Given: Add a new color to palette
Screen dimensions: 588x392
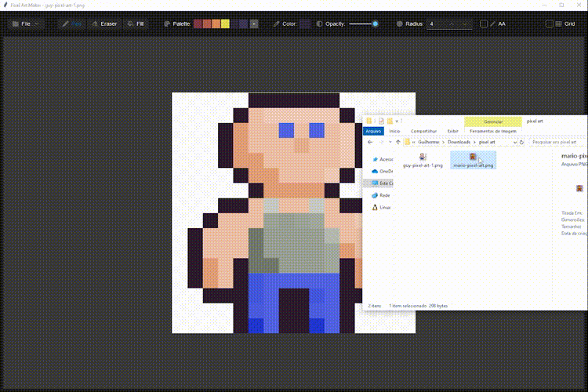Looking at the screenshot, I should [x=254, y=24].
